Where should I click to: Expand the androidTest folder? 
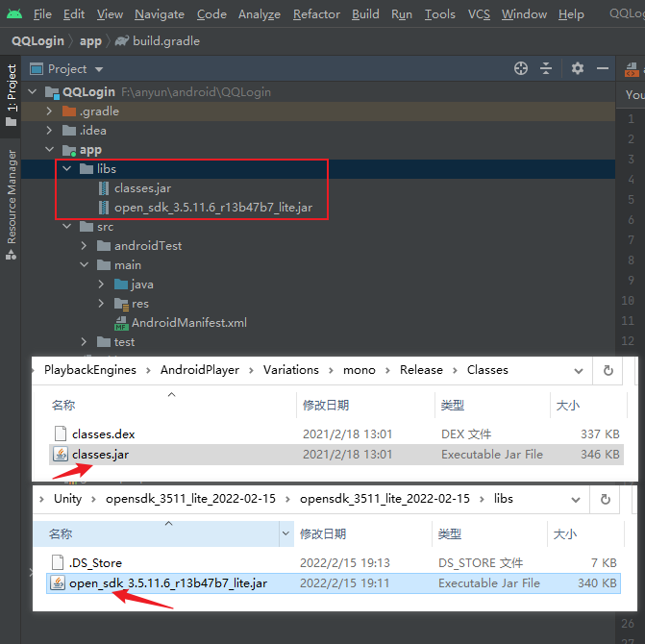84,246
